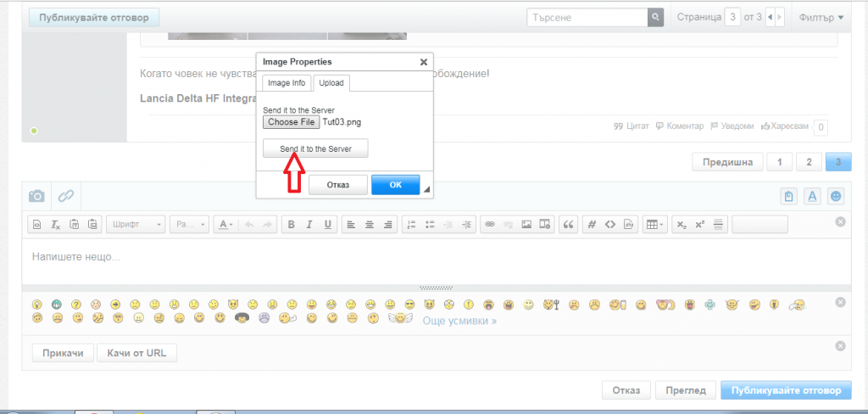This screenshot has width=868, height=414.
Task: Open the Още усмивки link
Action: 459,321
